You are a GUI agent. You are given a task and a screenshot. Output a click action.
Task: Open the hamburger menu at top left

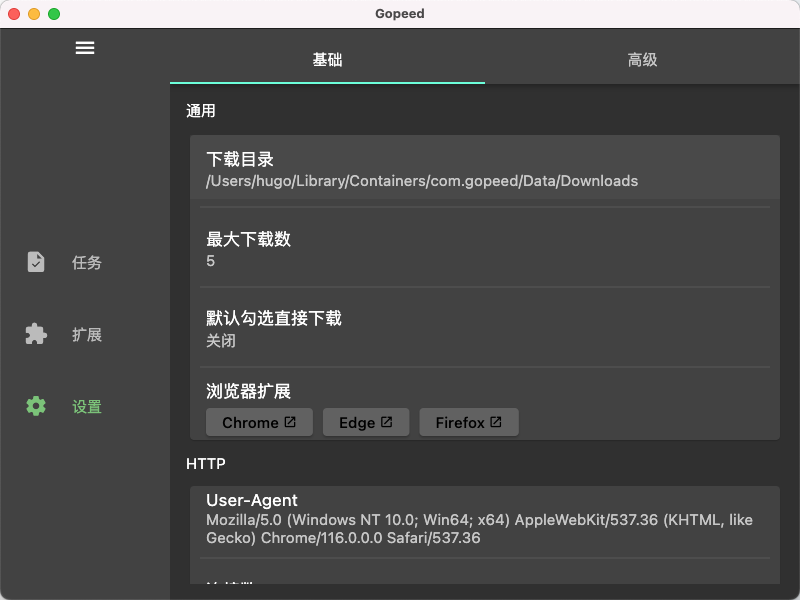[85, 47]
